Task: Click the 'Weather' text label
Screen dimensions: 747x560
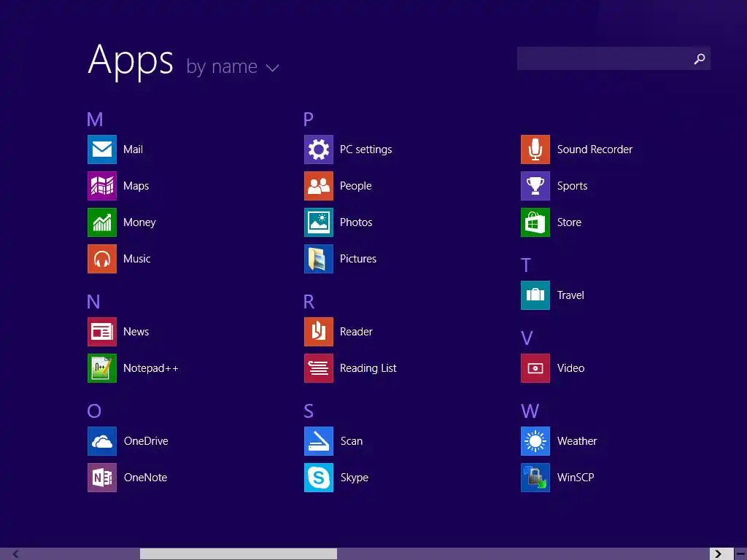Action: coord(577,441)
